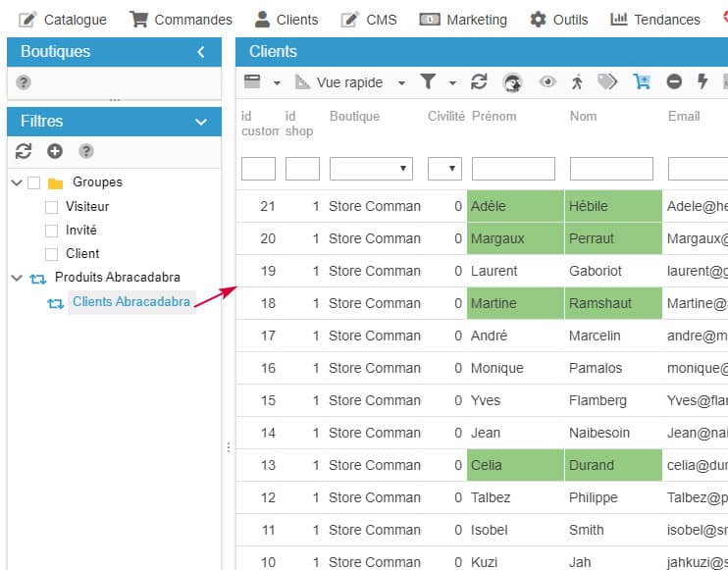
Task: Tick the Client group checkbox
Action: [x=52, y=254]
